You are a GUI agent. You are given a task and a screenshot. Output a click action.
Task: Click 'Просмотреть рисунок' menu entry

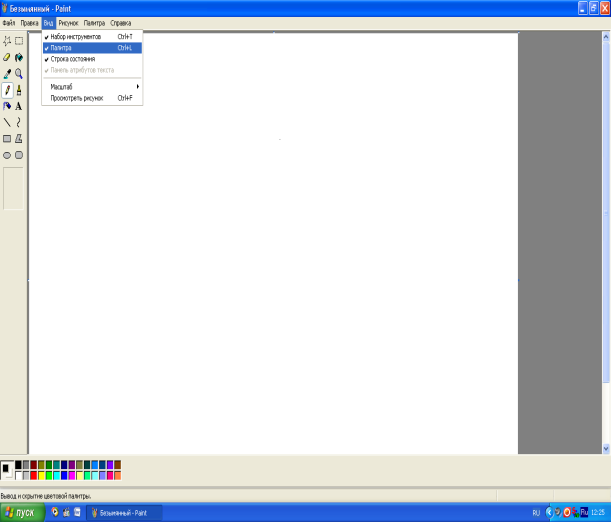pos(92,98)
